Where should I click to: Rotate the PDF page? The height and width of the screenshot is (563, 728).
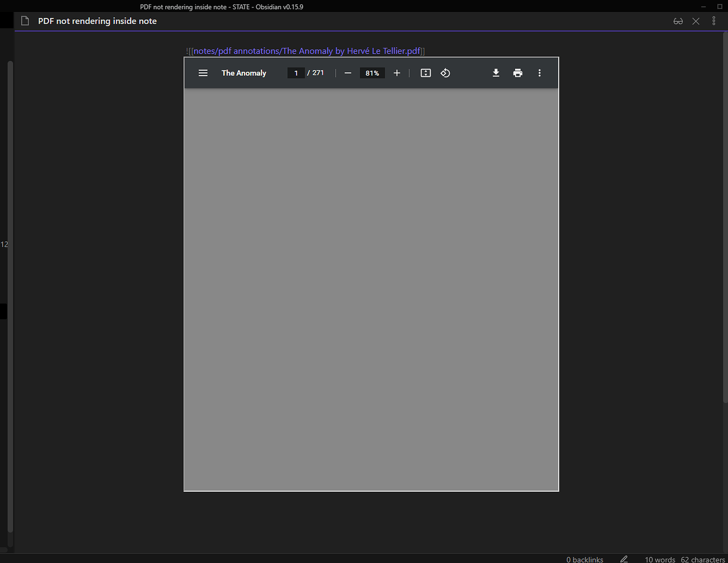click(445, 73)
